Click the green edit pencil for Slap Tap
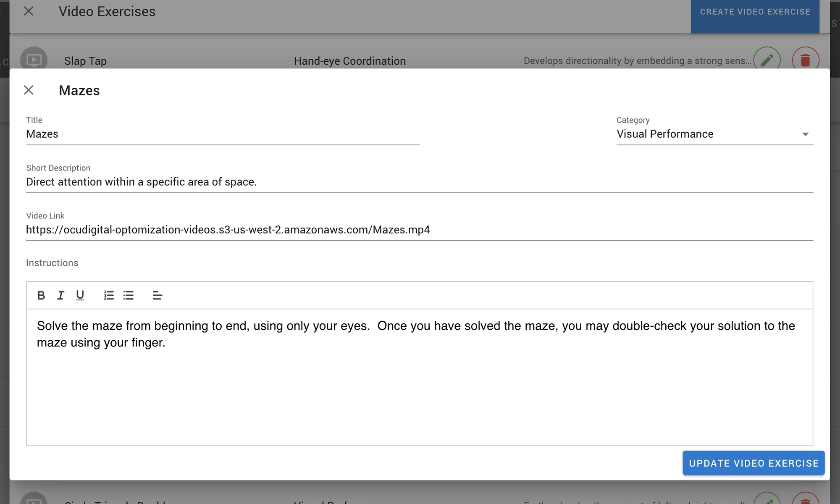The image size is (840, 504). click(x=767, y=60)
